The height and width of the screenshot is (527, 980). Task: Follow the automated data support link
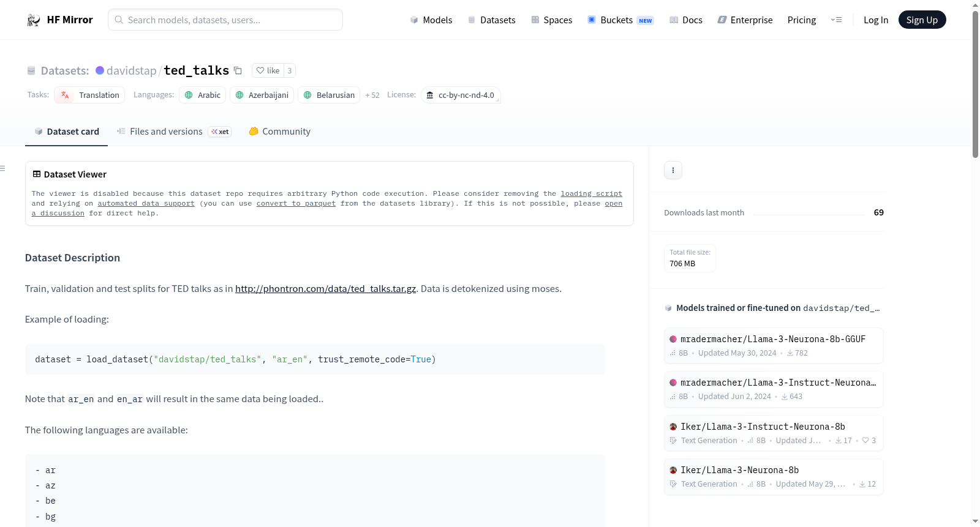pos(146,203)
